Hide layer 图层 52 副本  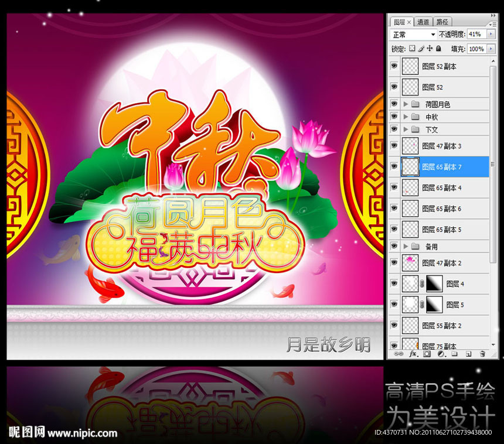tap(394, 66)
